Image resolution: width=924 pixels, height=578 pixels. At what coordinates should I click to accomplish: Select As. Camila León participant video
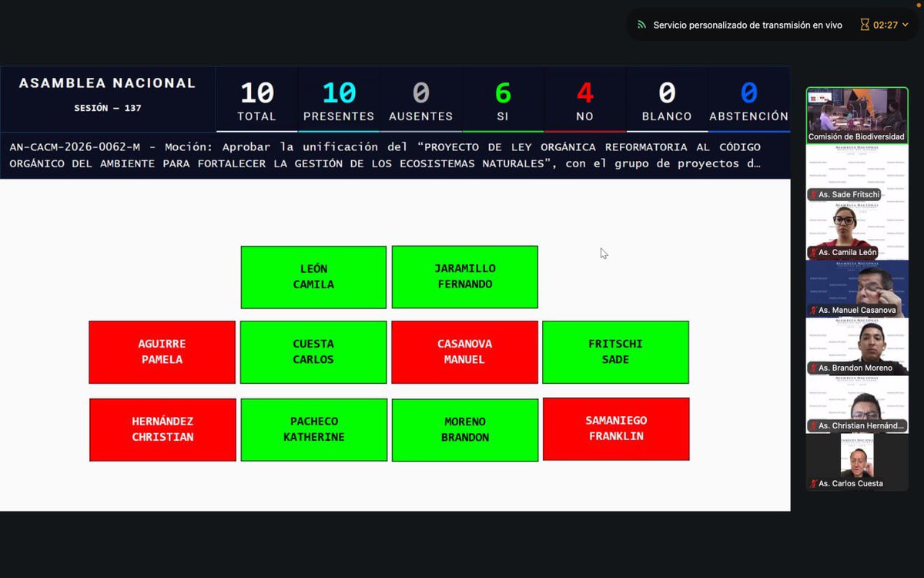tap(857, 230)
